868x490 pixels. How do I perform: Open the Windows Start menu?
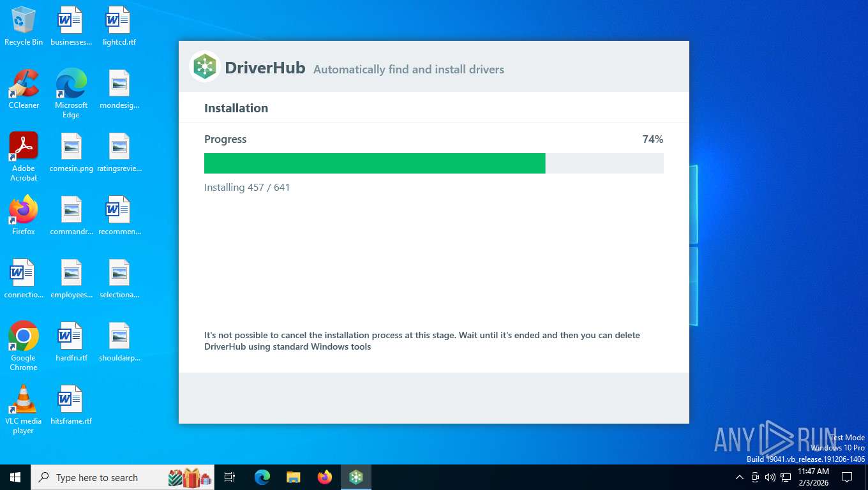click(x=15, y=477)
